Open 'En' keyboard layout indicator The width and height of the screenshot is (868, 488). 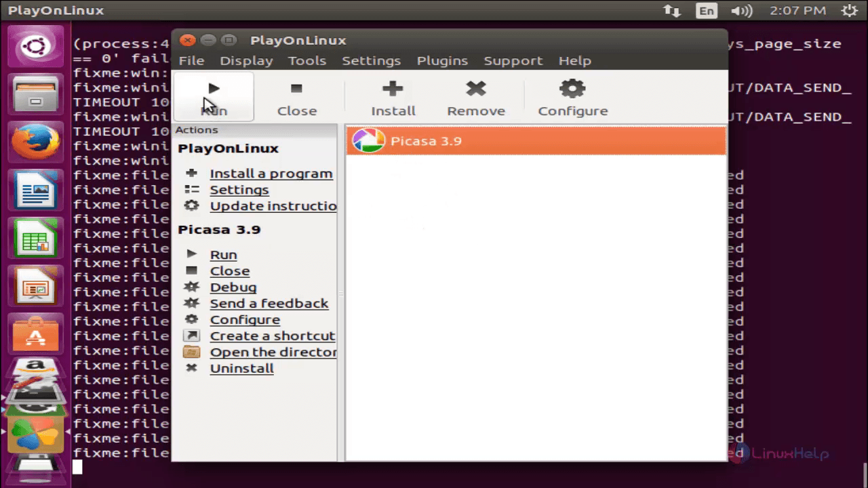pyautogui.click(x=707, y=11)
